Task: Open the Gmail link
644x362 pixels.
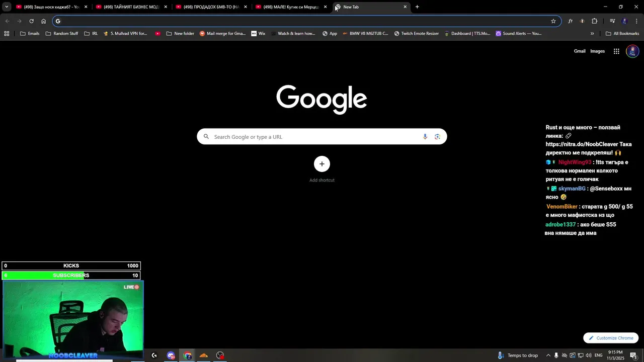Action: click(x=580, y=51)
